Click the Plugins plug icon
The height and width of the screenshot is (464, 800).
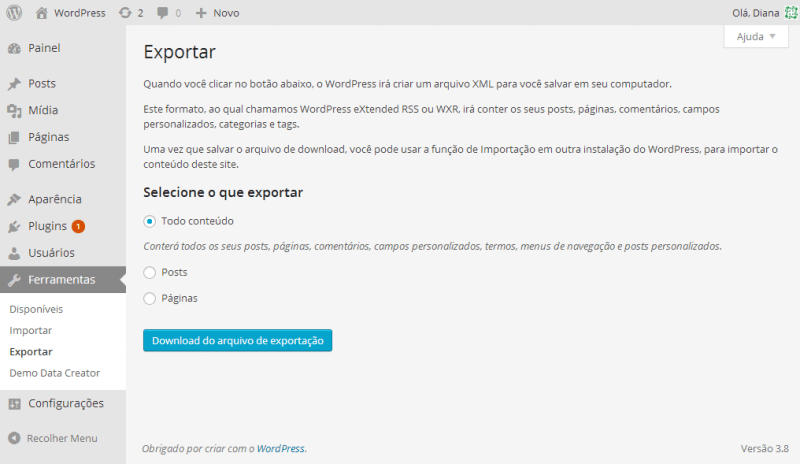tap(14, 227)
